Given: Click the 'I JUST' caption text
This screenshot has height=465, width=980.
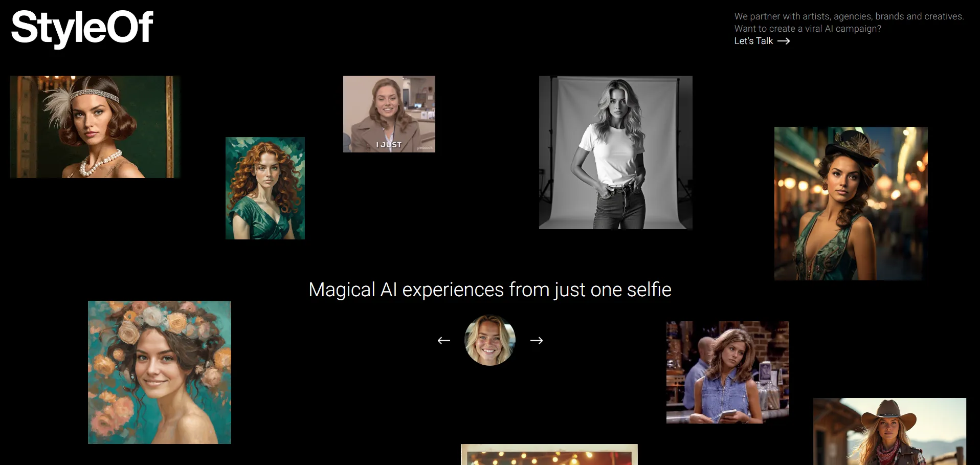Looking at the screenshot, I should [x=389, y=145].
